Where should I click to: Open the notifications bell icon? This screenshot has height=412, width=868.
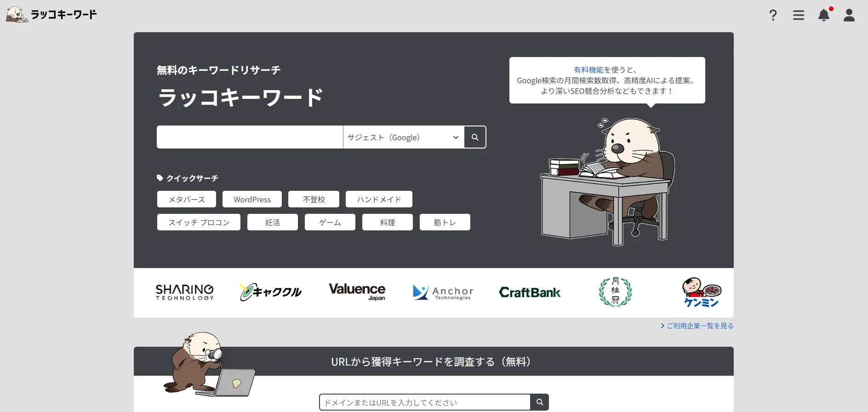[x=824, y=15]
